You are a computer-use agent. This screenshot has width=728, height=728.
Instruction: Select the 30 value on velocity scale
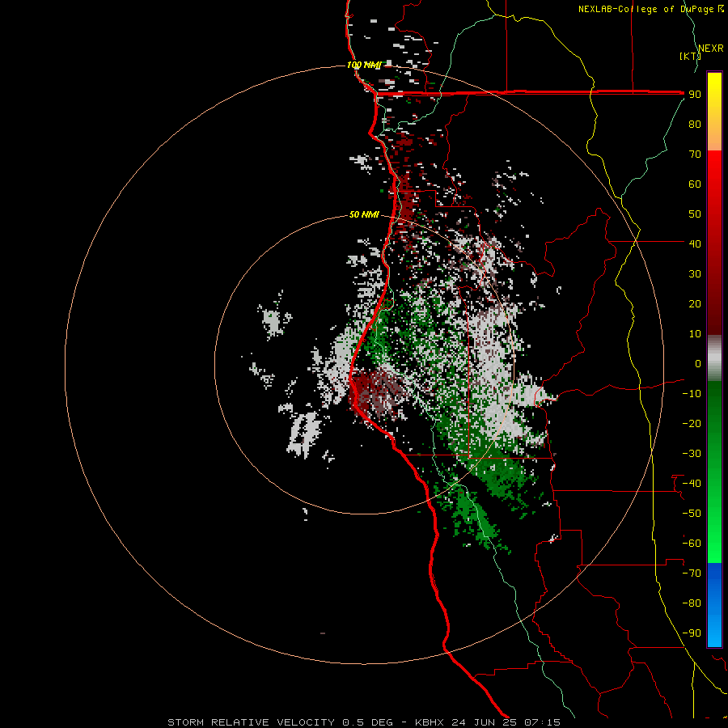tap(695, 274)
